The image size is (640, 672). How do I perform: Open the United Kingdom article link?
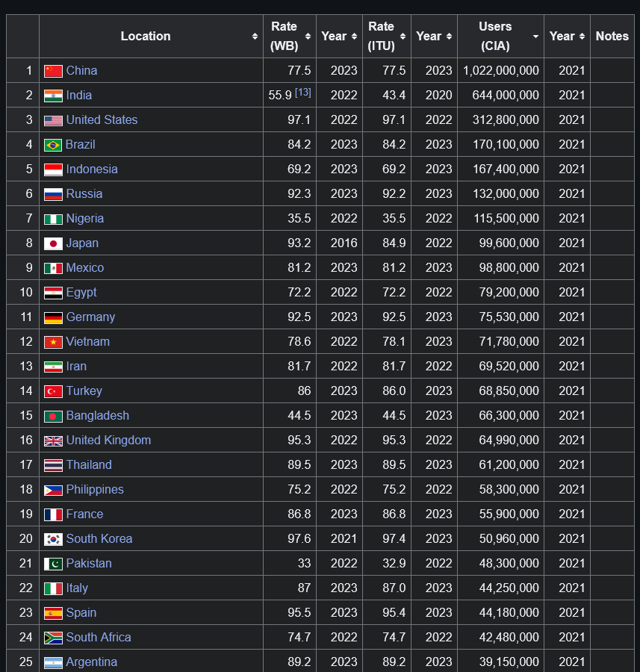108,440
